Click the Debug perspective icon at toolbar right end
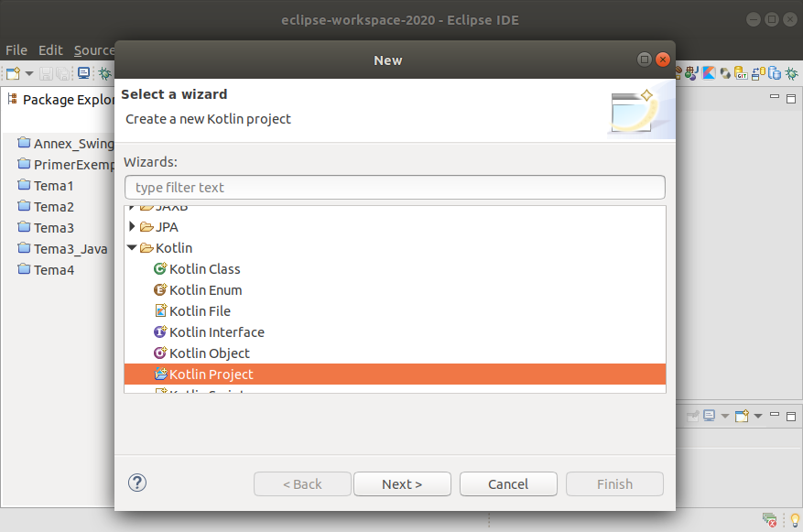The width and height of the screenshot is (803, 532). [x=792, y=73]
